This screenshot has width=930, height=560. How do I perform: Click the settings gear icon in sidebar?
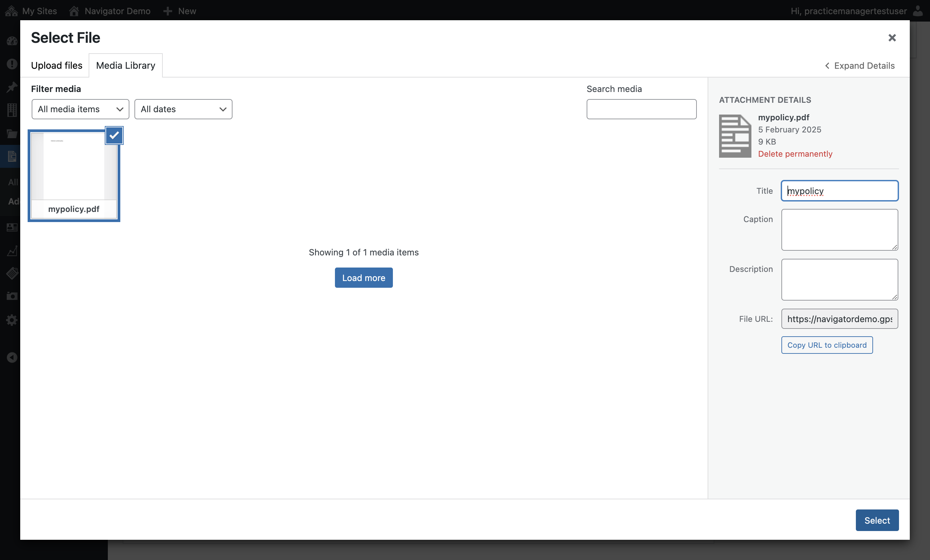pos(12,320)
